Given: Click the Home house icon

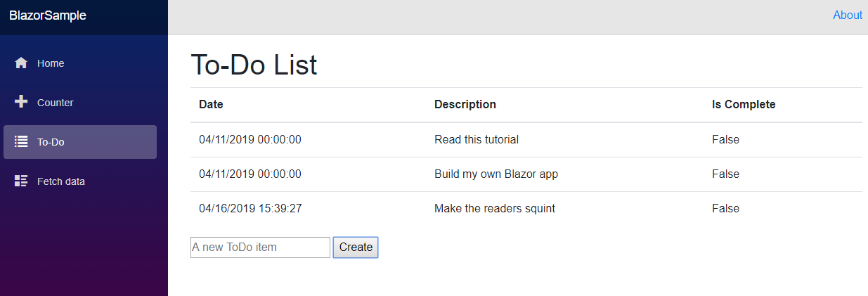Looking at the screenshot, I should pyautogui.click(x=21, y=63).
